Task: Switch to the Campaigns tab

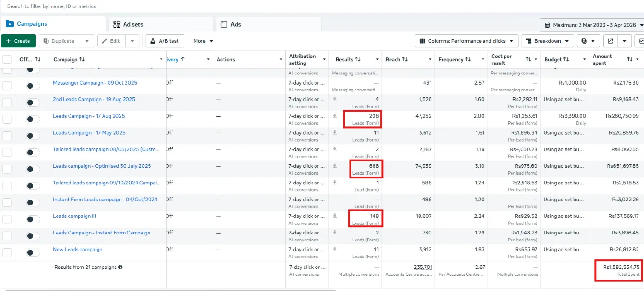Action: (x=53, y=24)
